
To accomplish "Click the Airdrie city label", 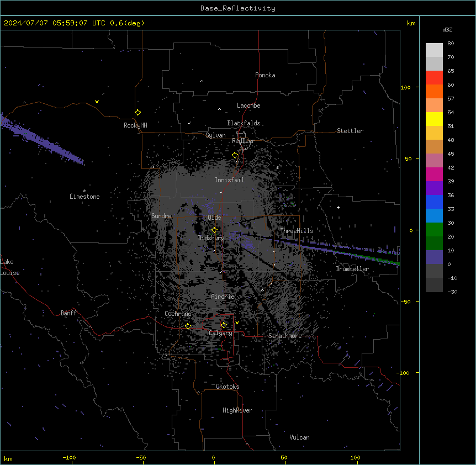I will pyautogui.click(x=223, y=297).
